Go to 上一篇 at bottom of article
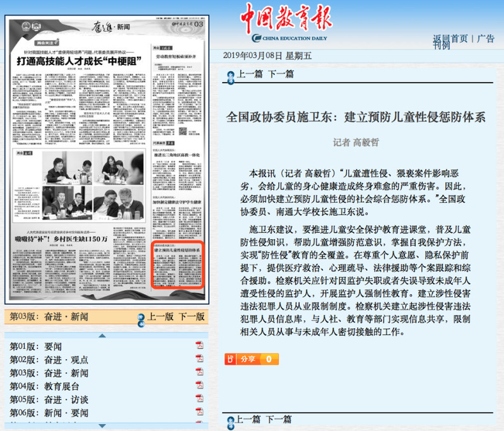The height and width of the screenshot is (431, 504). coord(247,419)
